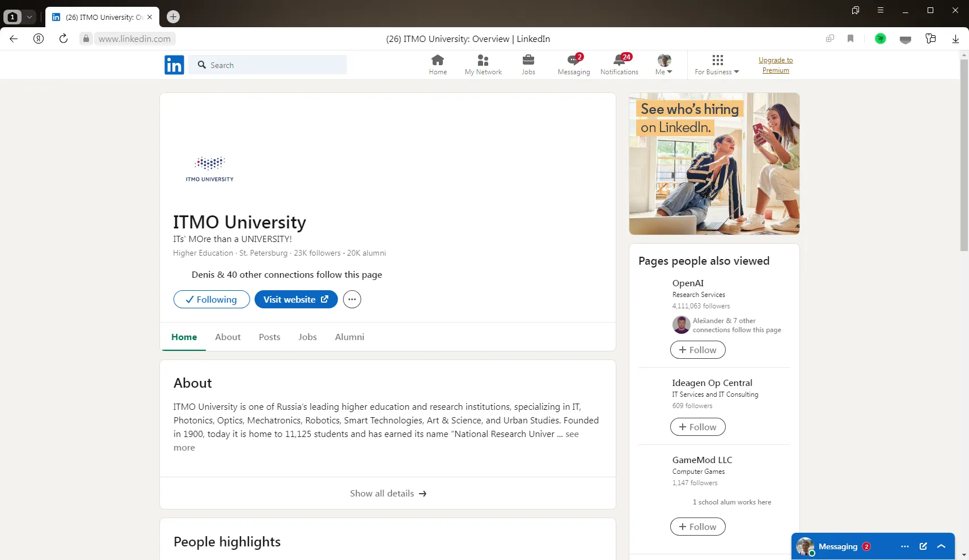The image size is (969, 560).
Task: Open the LinkedIn logo home link
Action: (x=174, y=65)
